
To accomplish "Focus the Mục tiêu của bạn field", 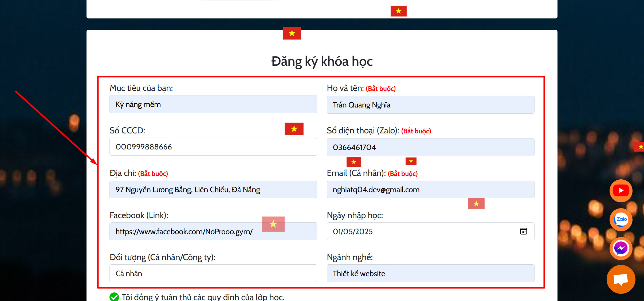I will 213,104.
